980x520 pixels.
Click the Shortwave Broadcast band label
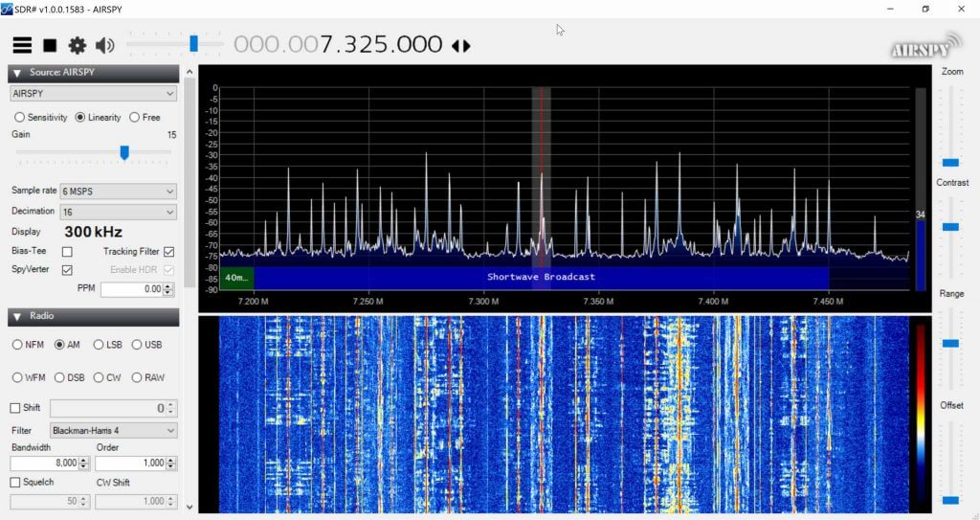(541, 277)
